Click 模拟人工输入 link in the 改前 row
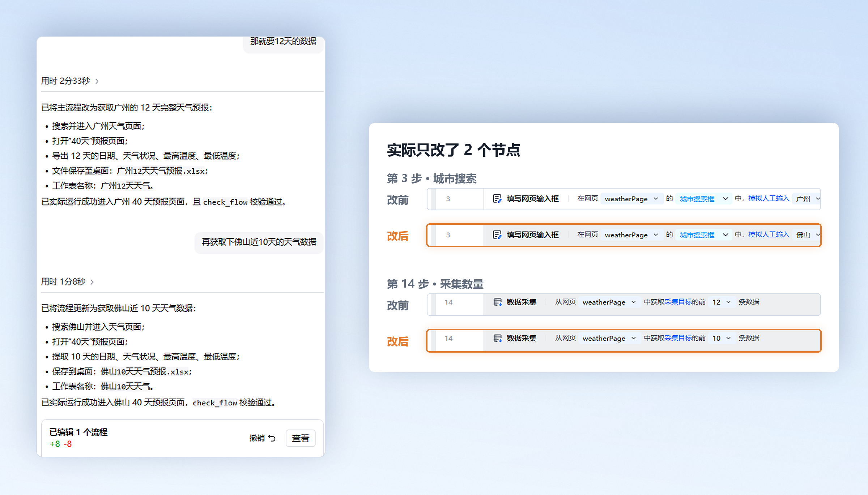 pyautogui.click(x=769, y=198)
